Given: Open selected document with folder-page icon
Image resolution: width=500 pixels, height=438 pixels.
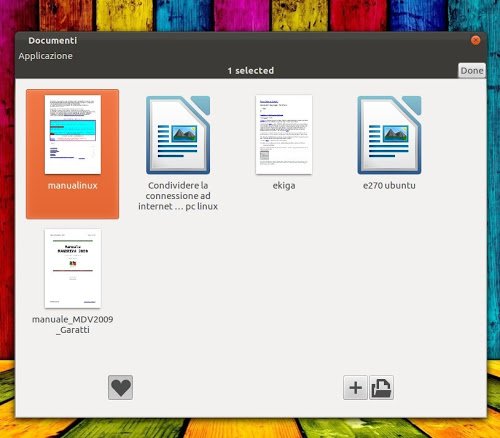Looking at the screenshot, I should (x=381, y=387).
